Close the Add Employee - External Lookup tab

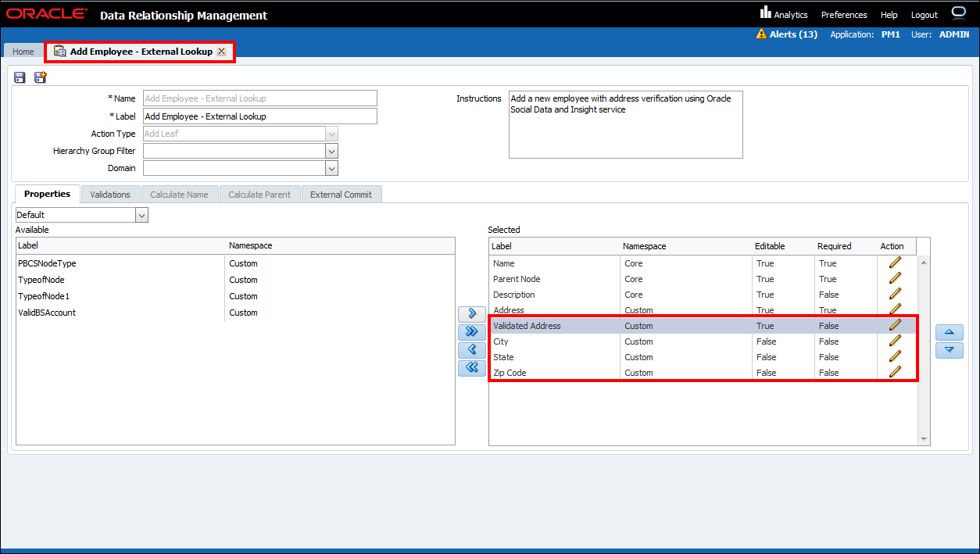222,52
